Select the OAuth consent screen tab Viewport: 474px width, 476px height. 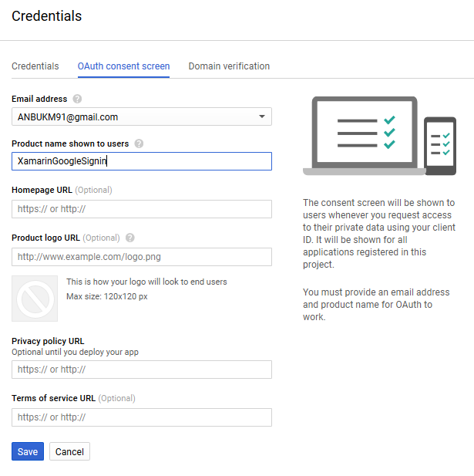pos(123,66)
